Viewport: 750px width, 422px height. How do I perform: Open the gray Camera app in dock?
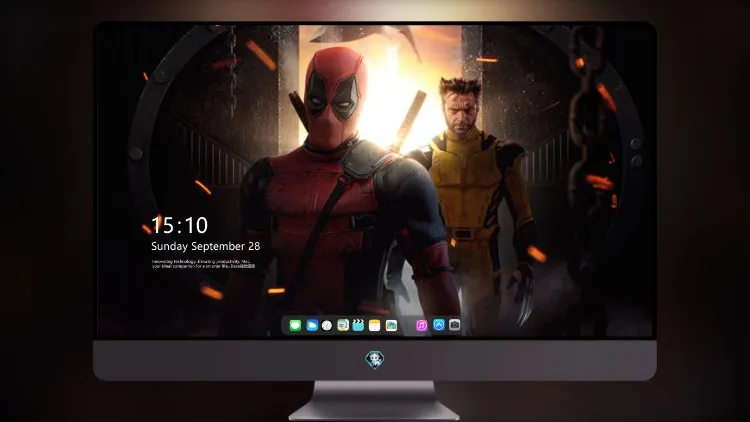455,325
